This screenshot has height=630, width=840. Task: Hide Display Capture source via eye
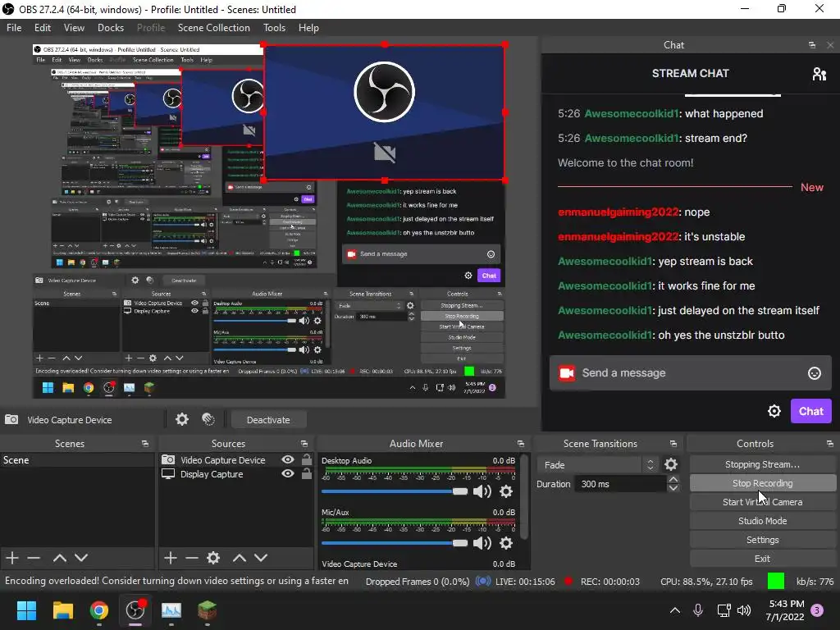pos(288,473)
